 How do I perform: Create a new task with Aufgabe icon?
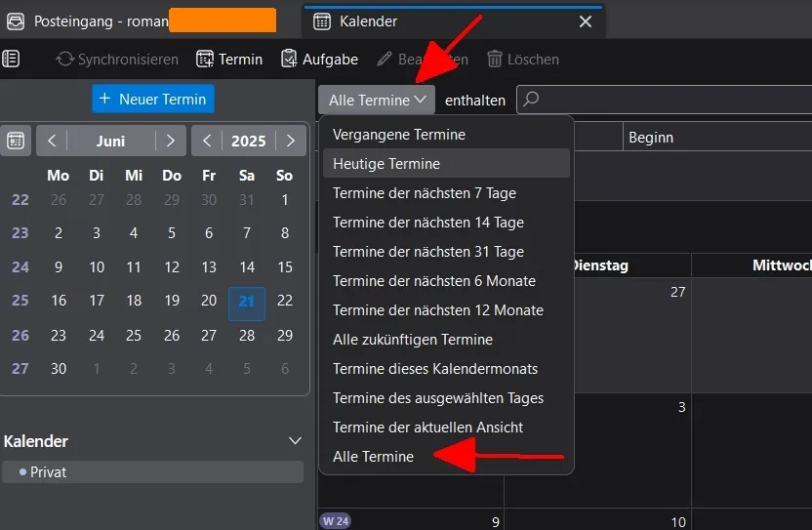pos(289,60)
